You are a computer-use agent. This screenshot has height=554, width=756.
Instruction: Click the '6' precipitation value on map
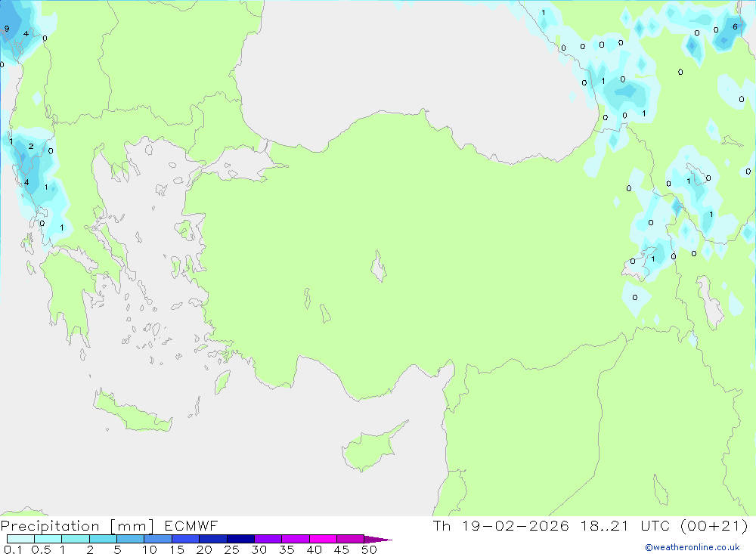(735, 27)
